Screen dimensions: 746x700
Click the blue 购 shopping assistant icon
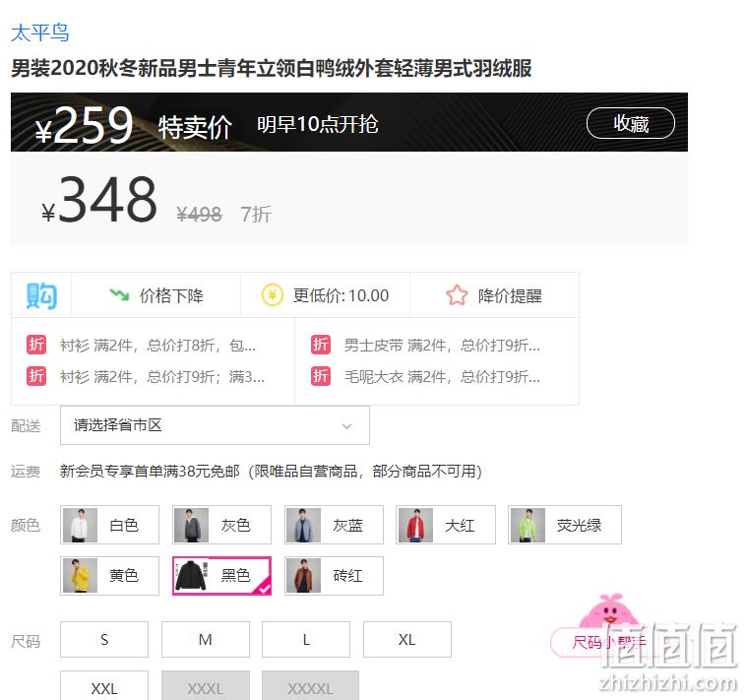point(41,295)
